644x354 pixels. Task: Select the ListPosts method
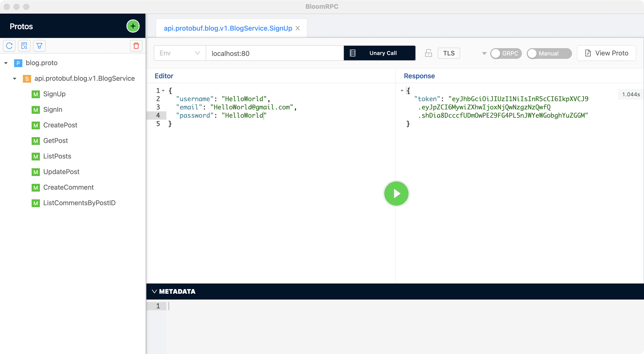point(57,156)
